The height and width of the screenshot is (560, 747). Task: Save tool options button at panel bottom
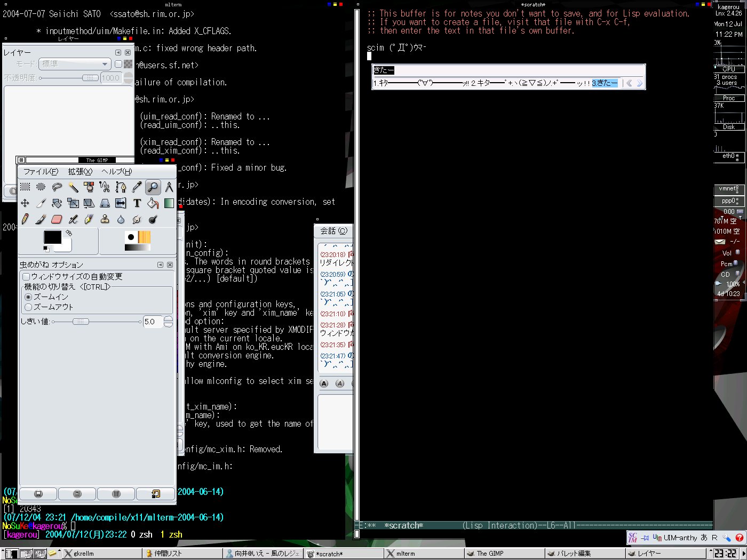(38, 494)
